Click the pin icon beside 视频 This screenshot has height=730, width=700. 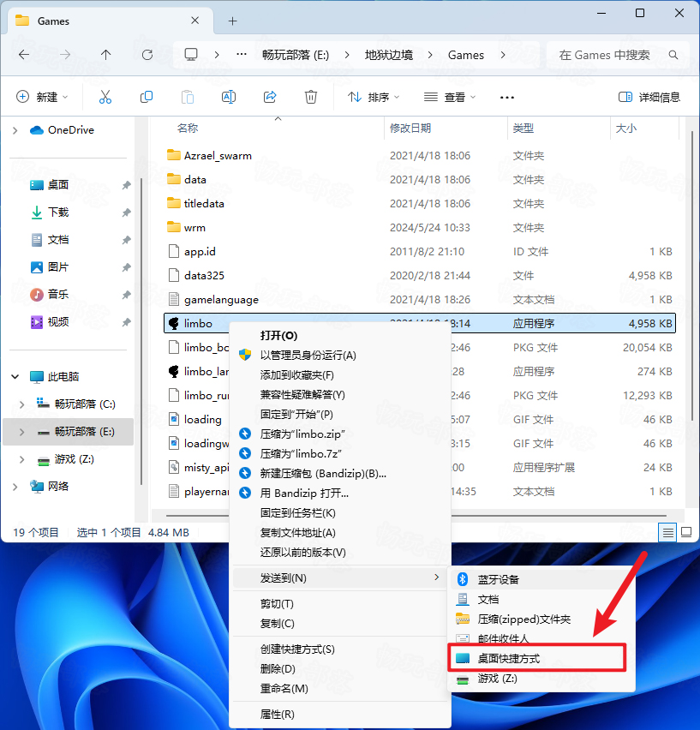pos(126,322)
